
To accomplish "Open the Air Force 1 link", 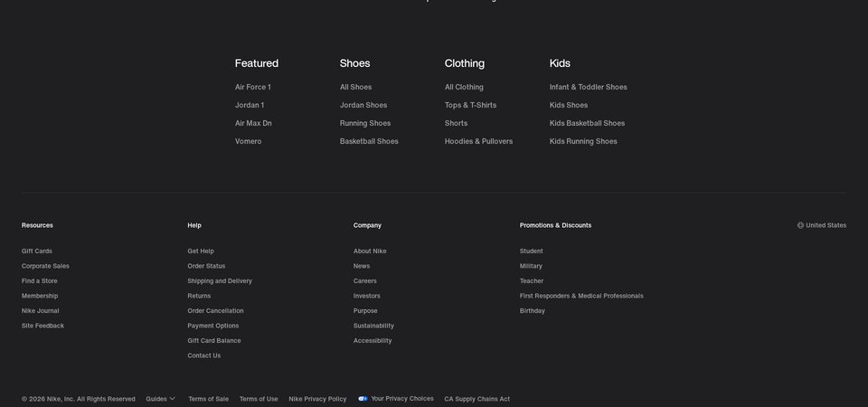I will click(x=253, y=87).
